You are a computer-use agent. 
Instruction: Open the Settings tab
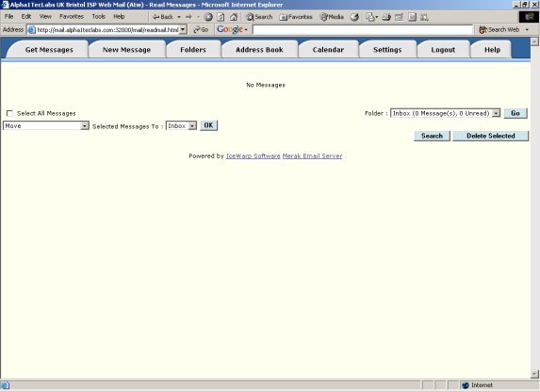click(387, 50)
